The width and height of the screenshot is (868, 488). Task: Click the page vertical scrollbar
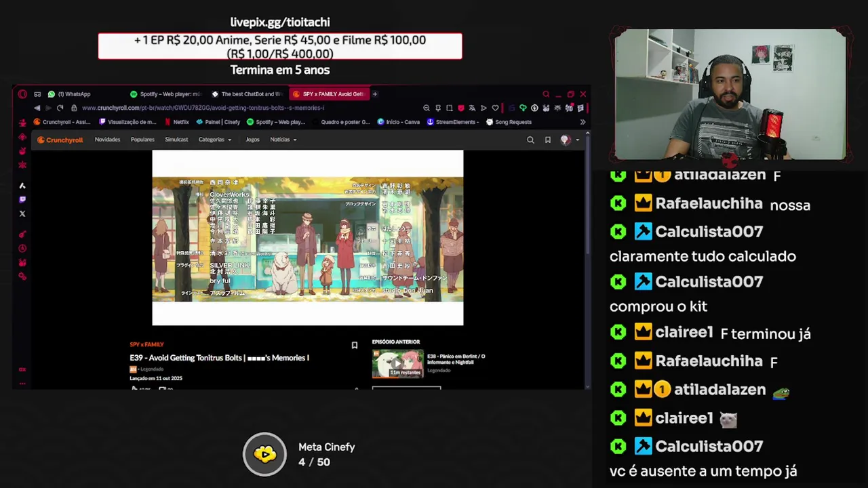pyautogui.click(x=587, y=197)
